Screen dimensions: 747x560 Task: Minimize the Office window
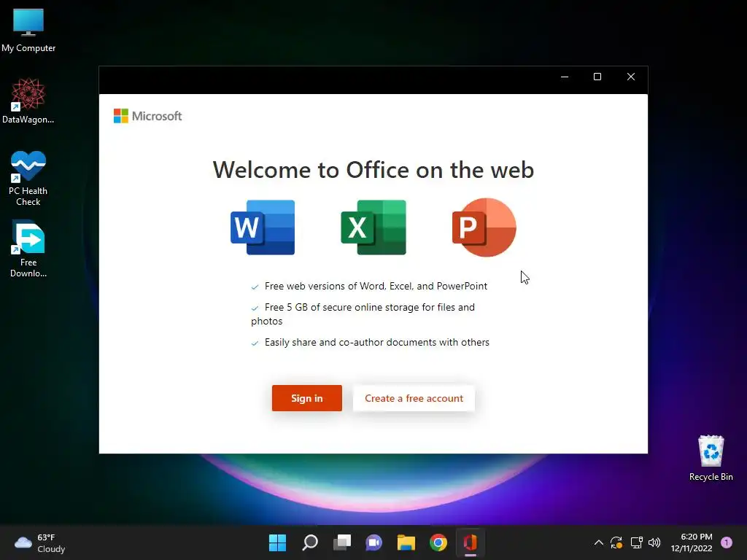(x=565, y=77)
